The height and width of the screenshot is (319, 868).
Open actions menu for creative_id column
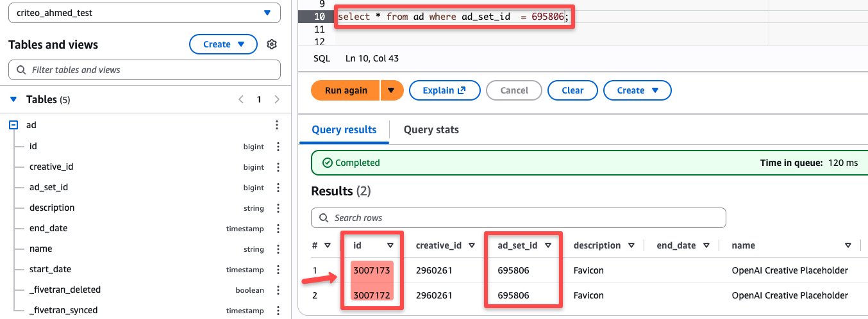click(278, 167)
